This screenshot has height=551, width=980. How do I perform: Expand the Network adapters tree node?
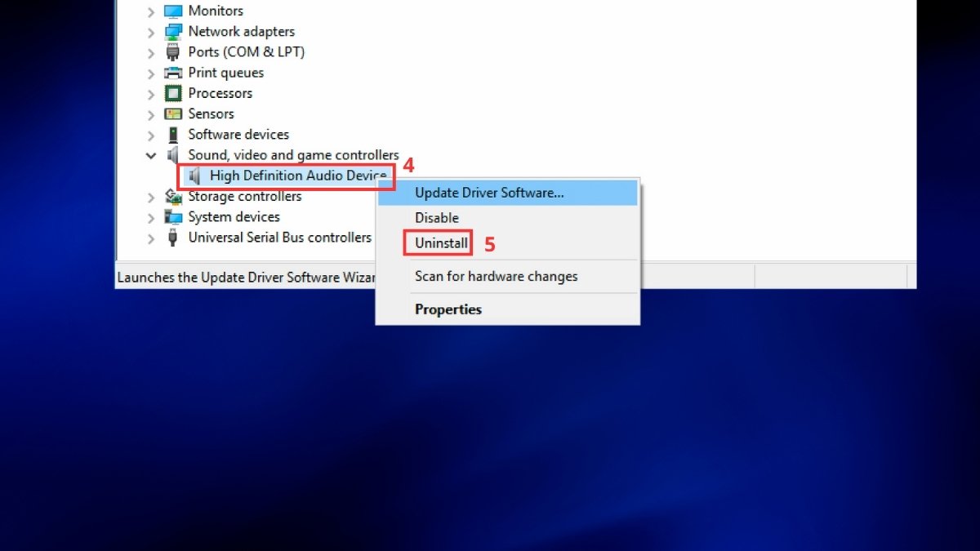pyautogui.click(x=151, y=31)
